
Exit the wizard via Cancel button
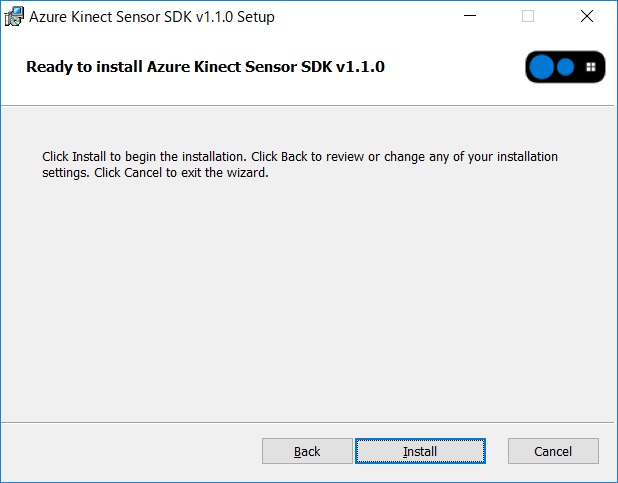[553, 451]
